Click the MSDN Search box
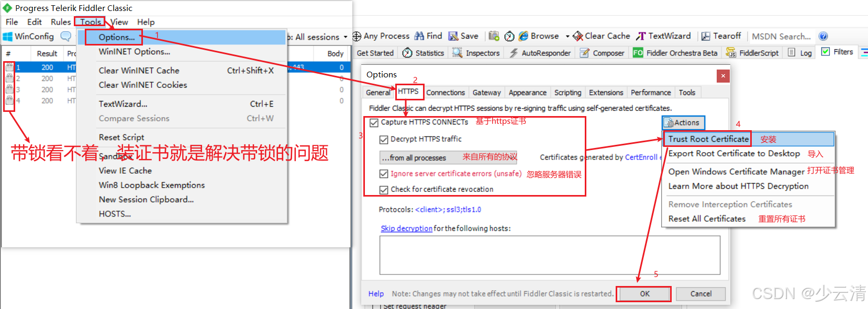Image resolution: width=868 pixels, height=309 pixels. tap(781, 37)
